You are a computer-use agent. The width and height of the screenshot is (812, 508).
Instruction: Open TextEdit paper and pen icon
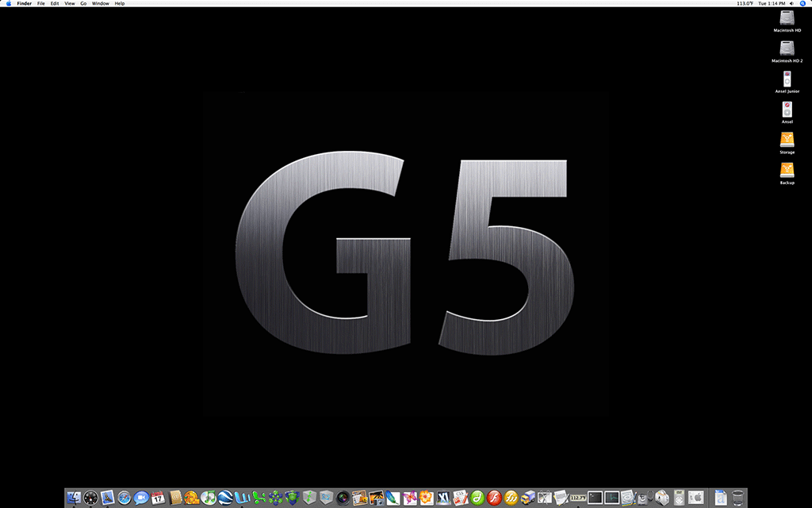[561, 498]
